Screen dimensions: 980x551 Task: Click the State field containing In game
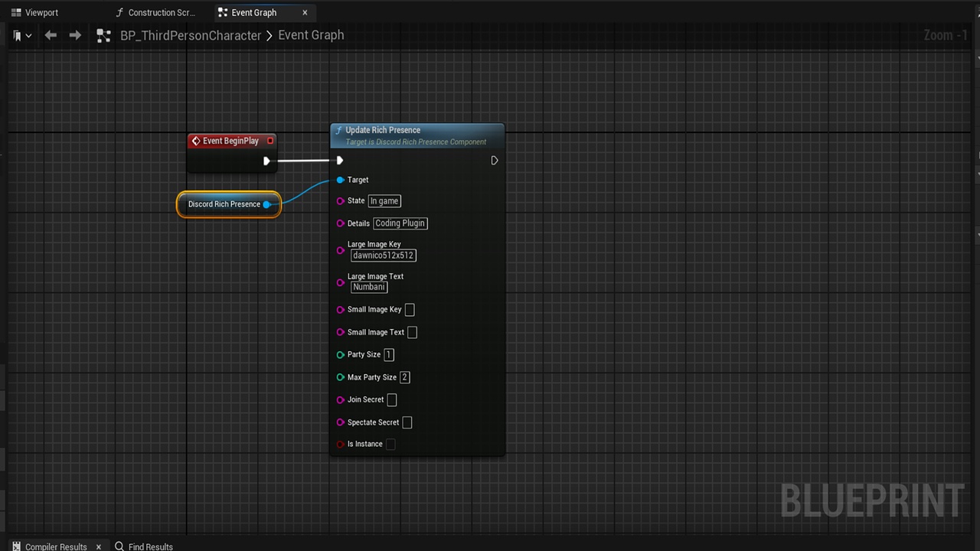pos(384,201)
